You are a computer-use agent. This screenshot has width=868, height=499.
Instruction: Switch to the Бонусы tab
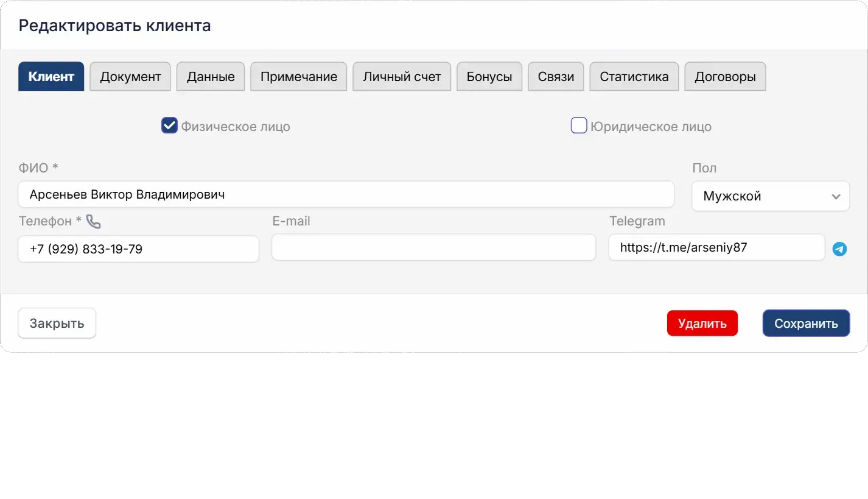coord(489,77)
